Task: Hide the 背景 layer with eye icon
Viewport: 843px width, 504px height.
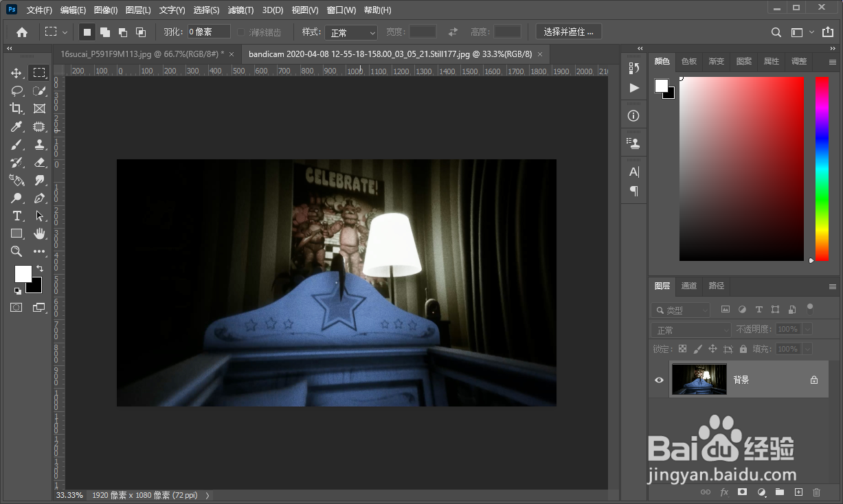Action: pos(660,380)
